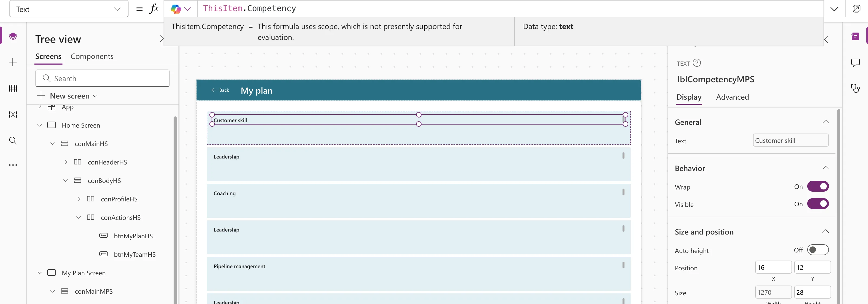The width and height of the screenshot is (868, 304).
Task: Select the Pipeline management gallery item
Action: (418, 274)
